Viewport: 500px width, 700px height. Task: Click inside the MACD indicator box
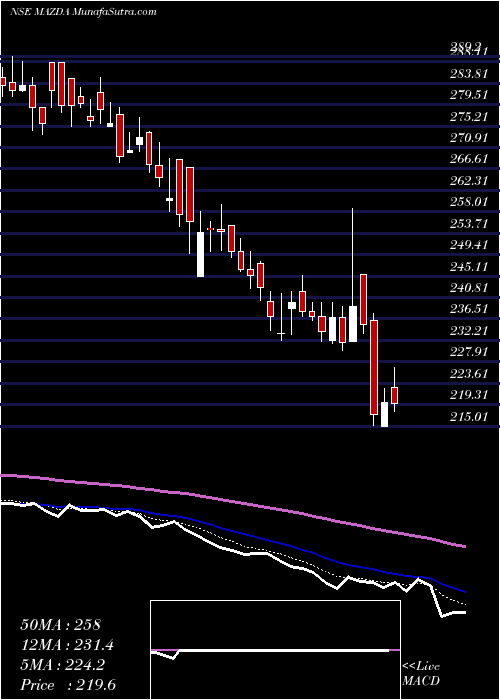click(x=275, y=650)
